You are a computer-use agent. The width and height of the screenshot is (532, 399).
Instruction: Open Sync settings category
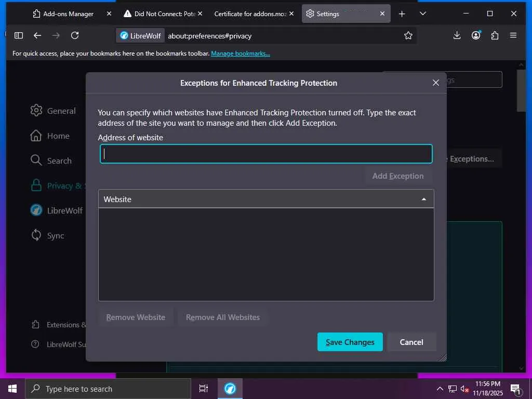[47, 235]
